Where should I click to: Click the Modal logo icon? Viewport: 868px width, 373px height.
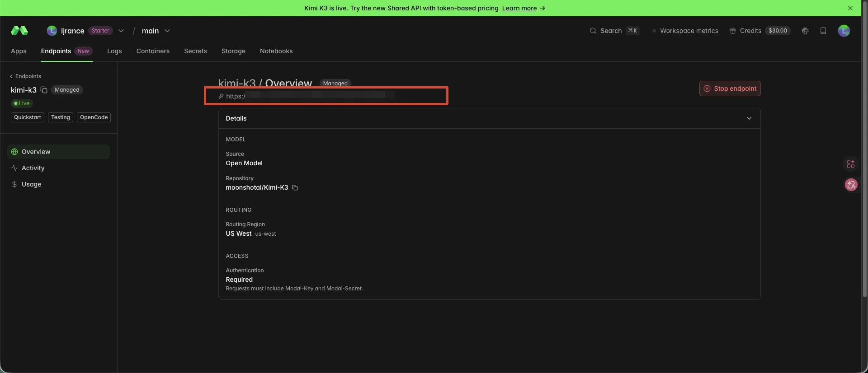pos(19,31)
